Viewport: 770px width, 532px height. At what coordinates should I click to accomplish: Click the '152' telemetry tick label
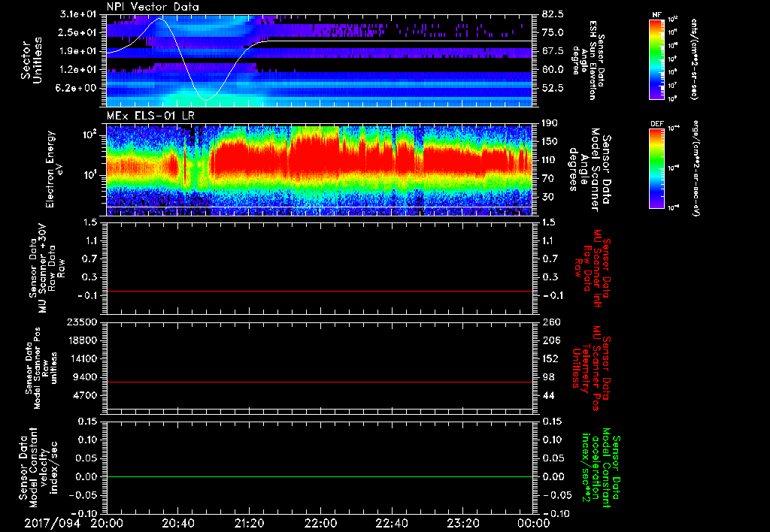[550, 358]
